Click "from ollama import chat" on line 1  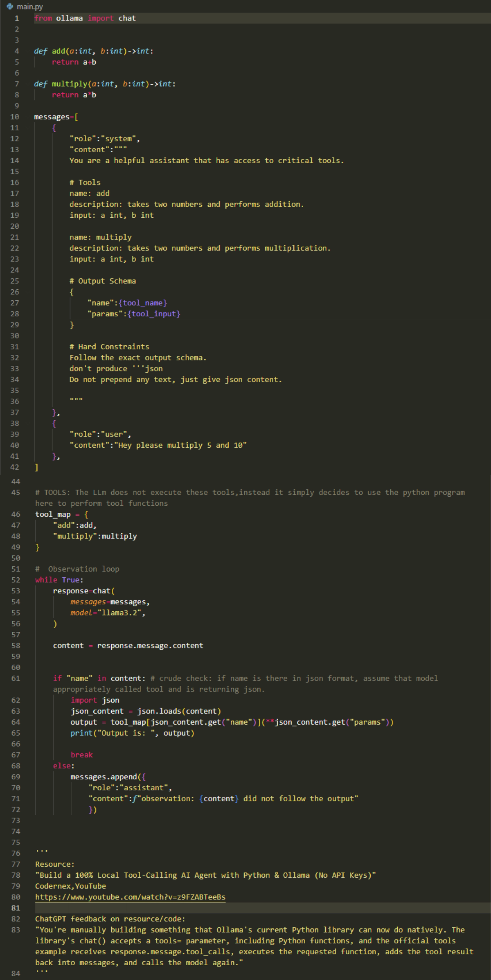coord(85,18)
